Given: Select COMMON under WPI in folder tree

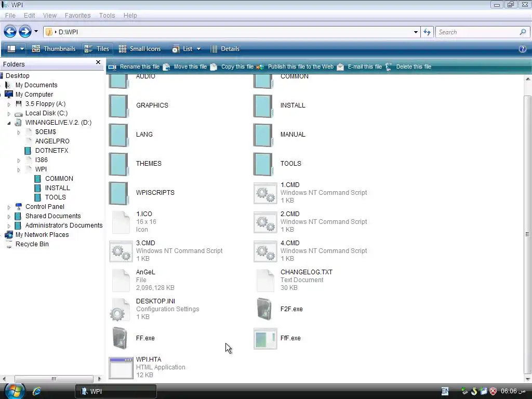Looking at the screenshot, I should [x=59, y=179].
